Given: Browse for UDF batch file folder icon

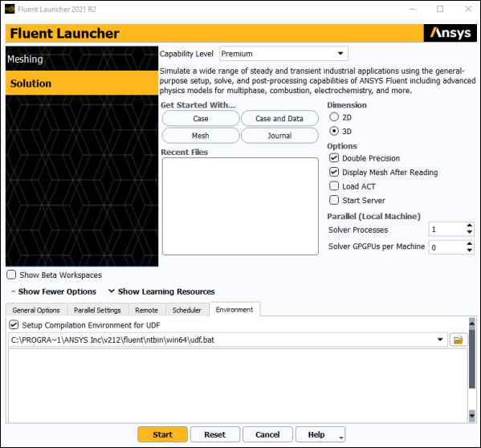Looking at the screenshot, I should [x=459, y=340].
